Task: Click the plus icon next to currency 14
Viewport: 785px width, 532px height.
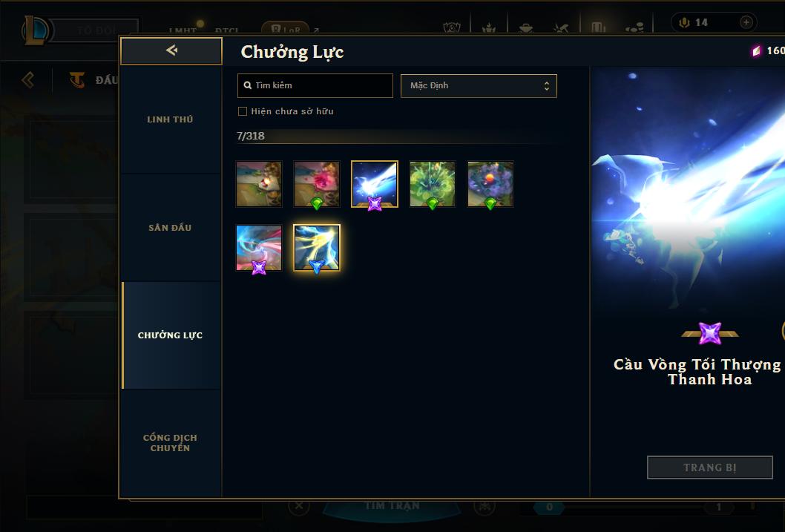Action: [x=746, y=22]
